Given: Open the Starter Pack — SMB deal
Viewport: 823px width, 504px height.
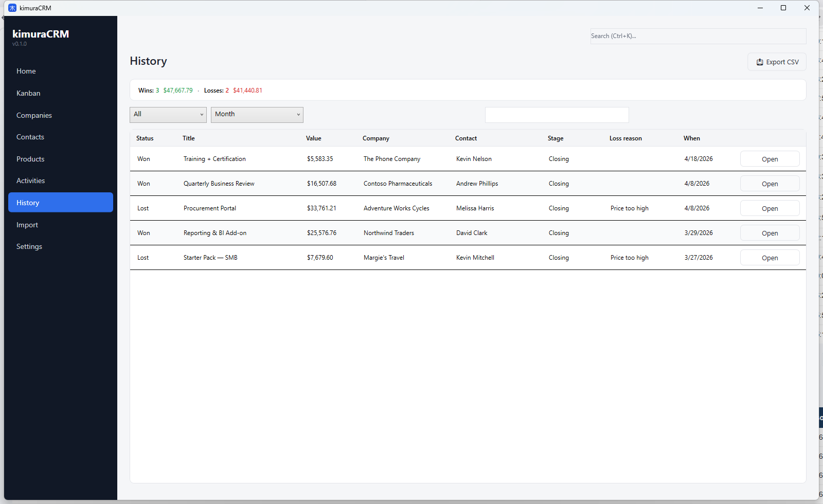Looking at the screenshot, I should tap(770, 258).
